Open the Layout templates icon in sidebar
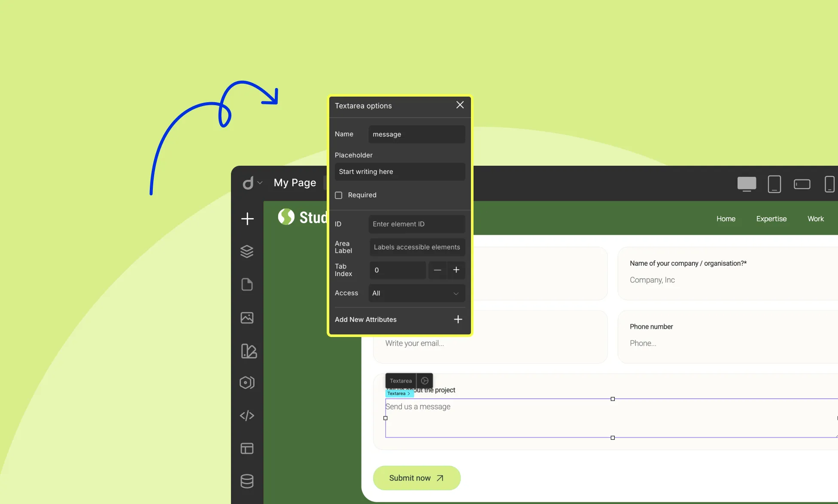Screen dimensions: 838x504 click(247, 449)
